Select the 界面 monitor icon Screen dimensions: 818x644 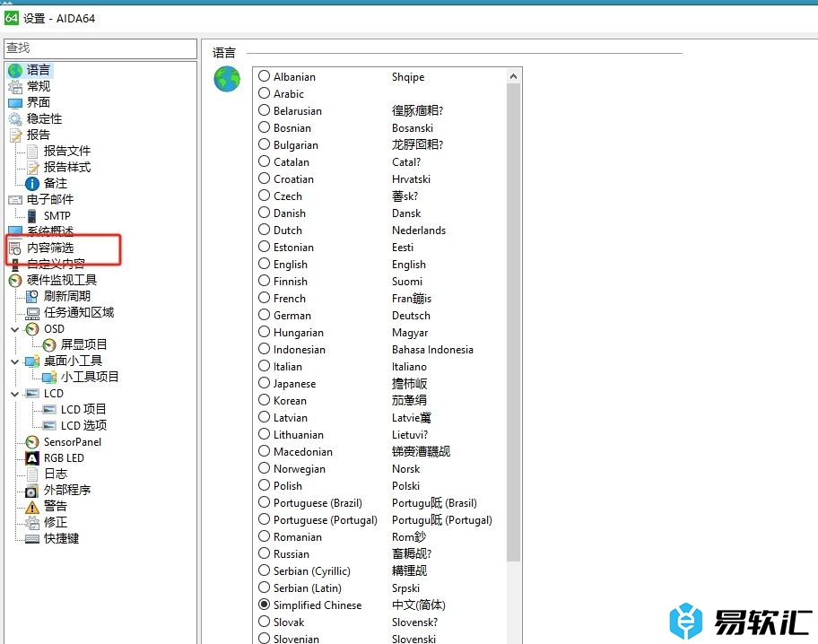[15, 103]
